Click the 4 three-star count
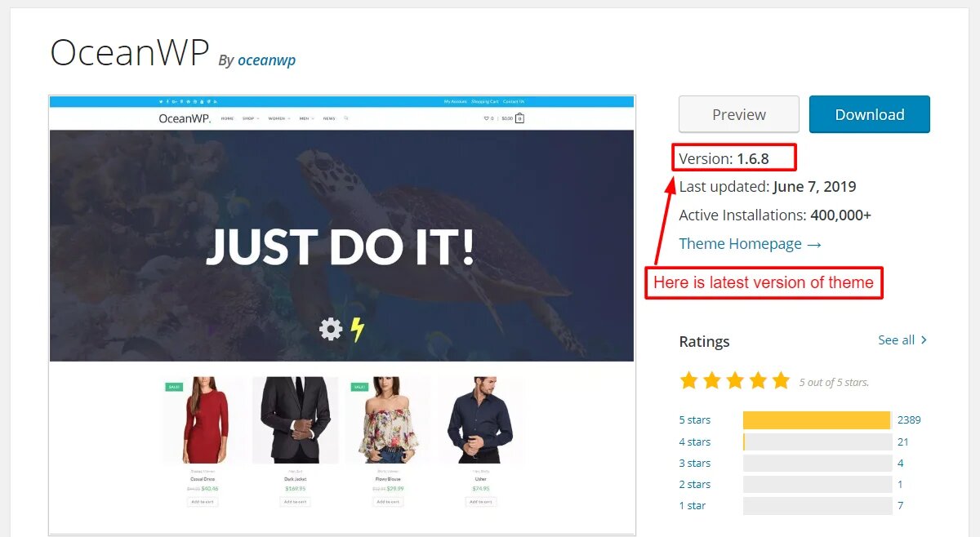Screen dimensions: 980x537 (900, 463)
